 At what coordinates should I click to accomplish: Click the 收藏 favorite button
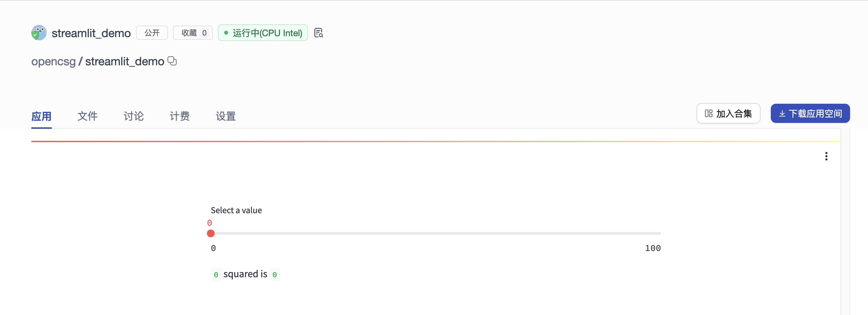pyautogui.click(x=193, y=33)
